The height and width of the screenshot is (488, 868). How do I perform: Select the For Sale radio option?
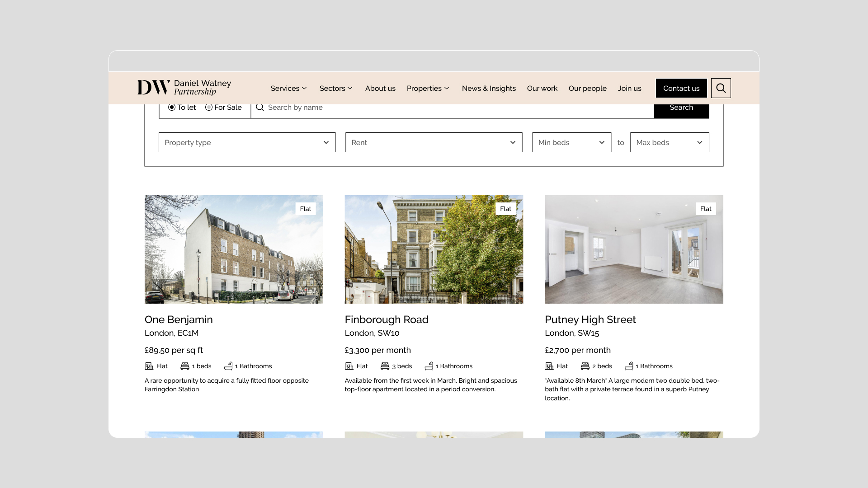[x=209, y=108]
